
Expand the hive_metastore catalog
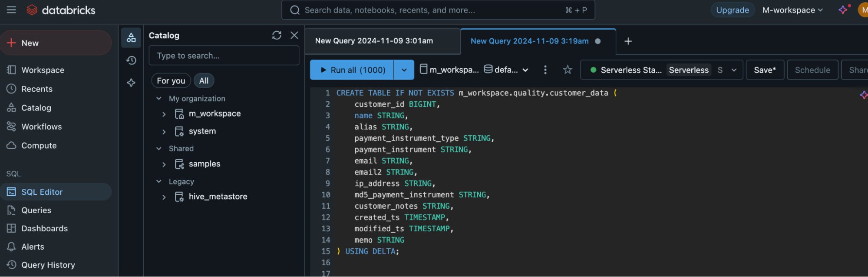(164, 197)
